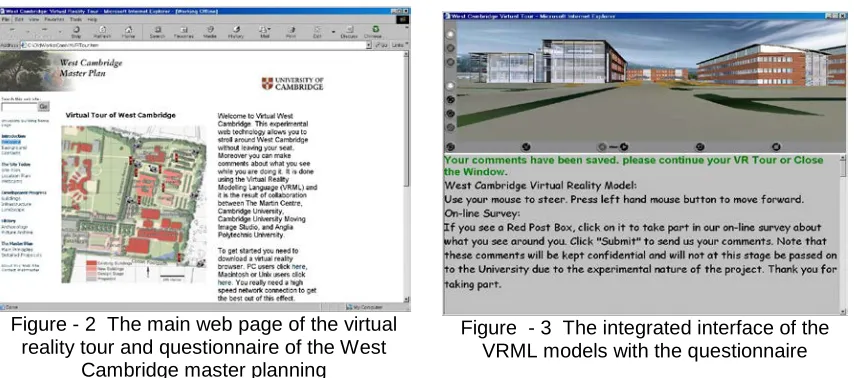
Task: Click the West Cambridge site plan map
Action: pos(134,204)
